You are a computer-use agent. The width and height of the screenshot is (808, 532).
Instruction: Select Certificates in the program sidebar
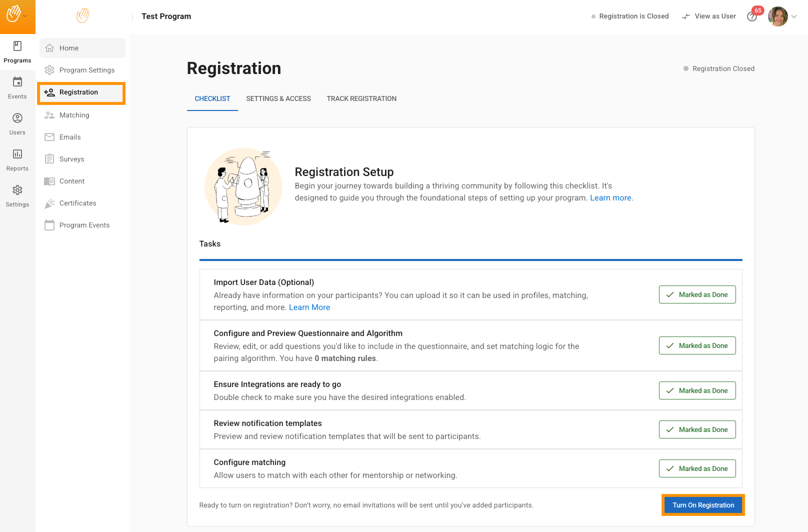click(x=77, y=203)
